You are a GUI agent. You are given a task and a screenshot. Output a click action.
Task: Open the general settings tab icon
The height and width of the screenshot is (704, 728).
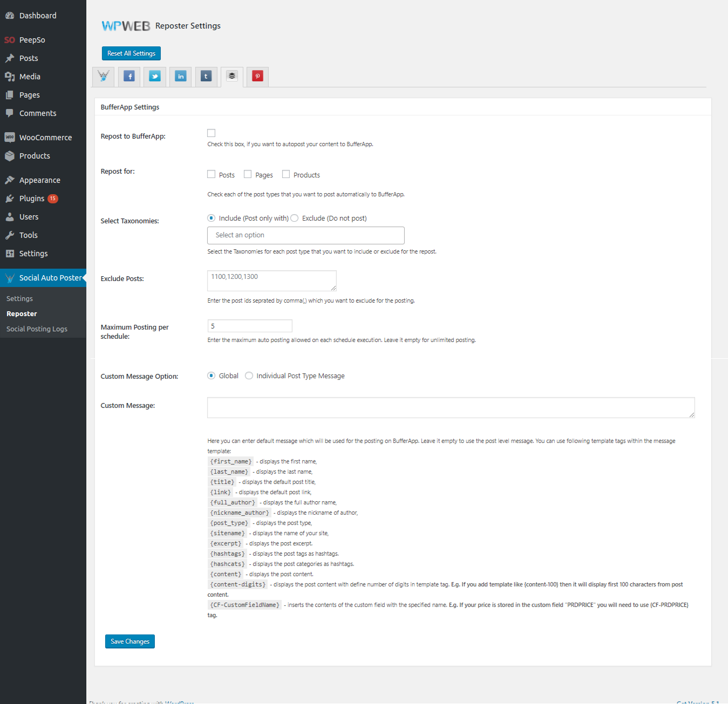[104, 77]
